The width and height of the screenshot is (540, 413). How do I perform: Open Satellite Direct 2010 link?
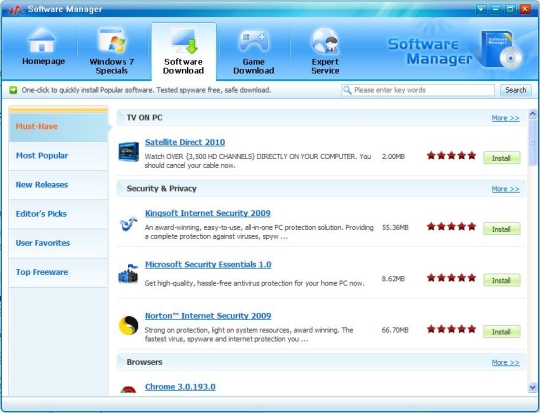pos(185,142)
